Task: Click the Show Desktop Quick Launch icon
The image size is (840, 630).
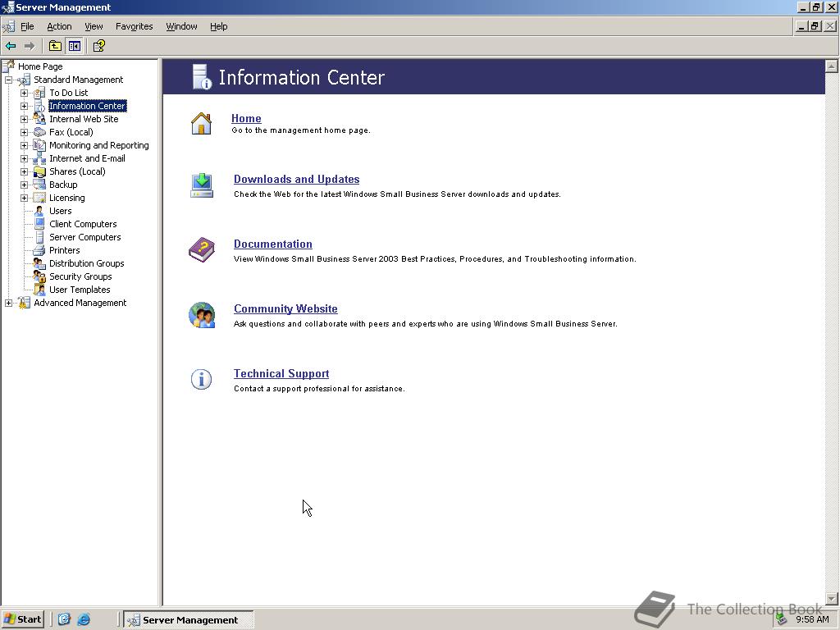Action: (64, 619)
